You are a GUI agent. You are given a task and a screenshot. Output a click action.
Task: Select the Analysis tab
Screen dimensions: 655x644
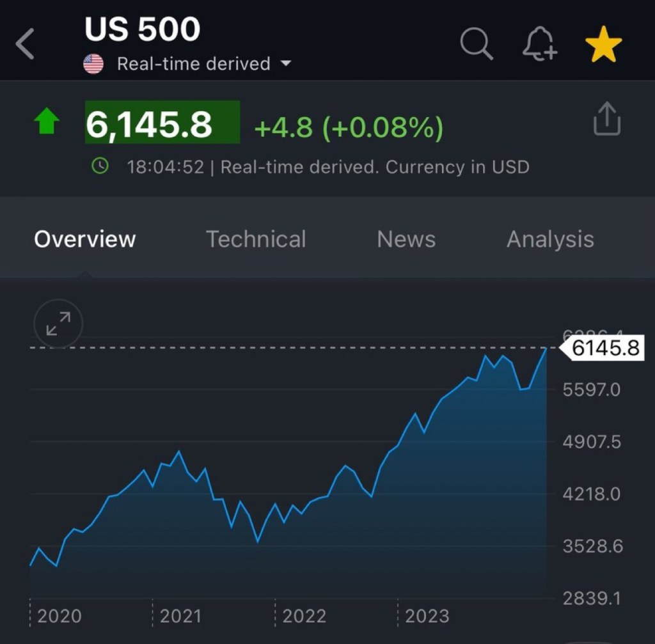click(550, 239)
